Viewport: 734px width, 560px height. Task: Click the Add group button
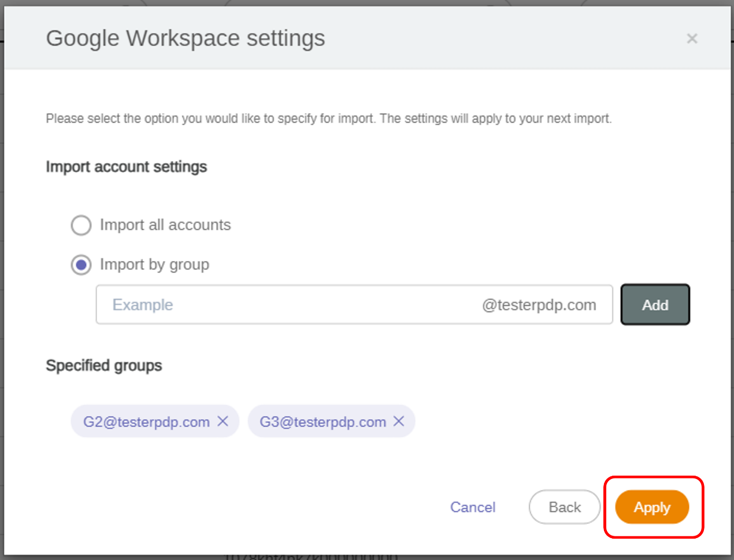[655, 305]
